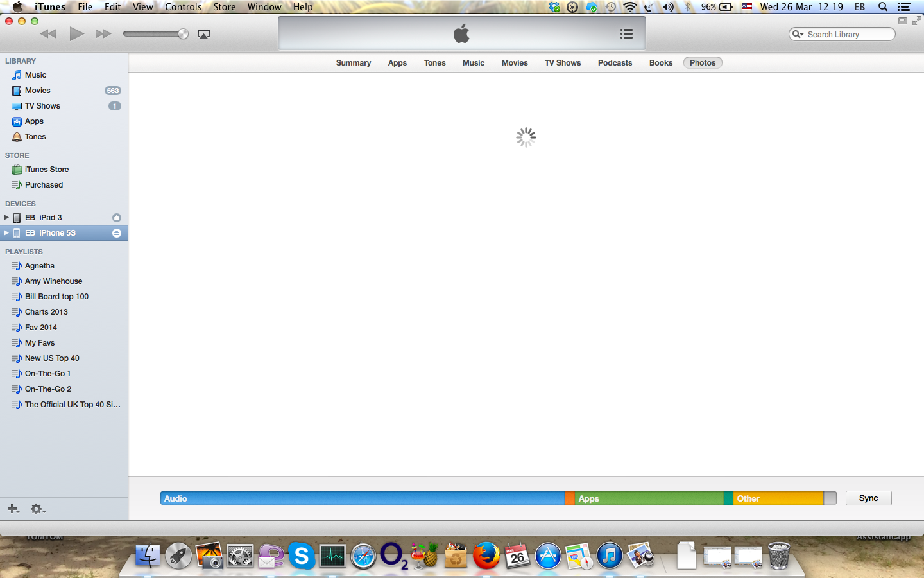Open the My Favs playlist
The height and width of the screenshot is (578, 924).
tap(64, 343)
